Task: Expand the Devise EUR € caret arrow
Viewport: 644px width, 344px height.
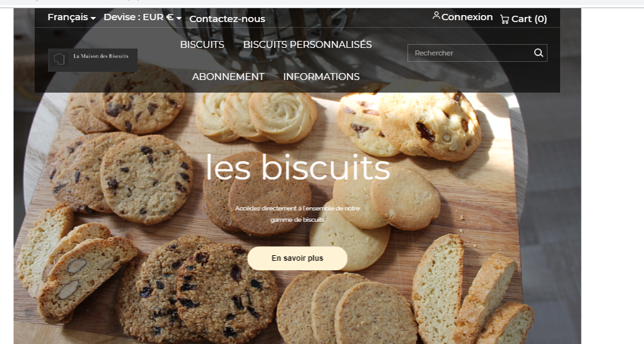Action: (x=179, y=18)
